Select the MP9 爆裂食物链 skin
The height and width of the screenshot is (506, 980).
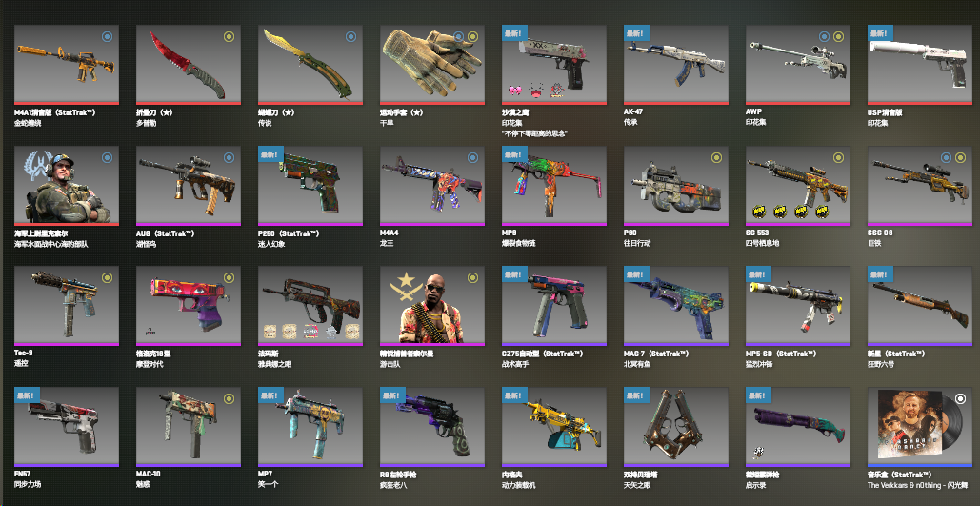click(554, 186)
